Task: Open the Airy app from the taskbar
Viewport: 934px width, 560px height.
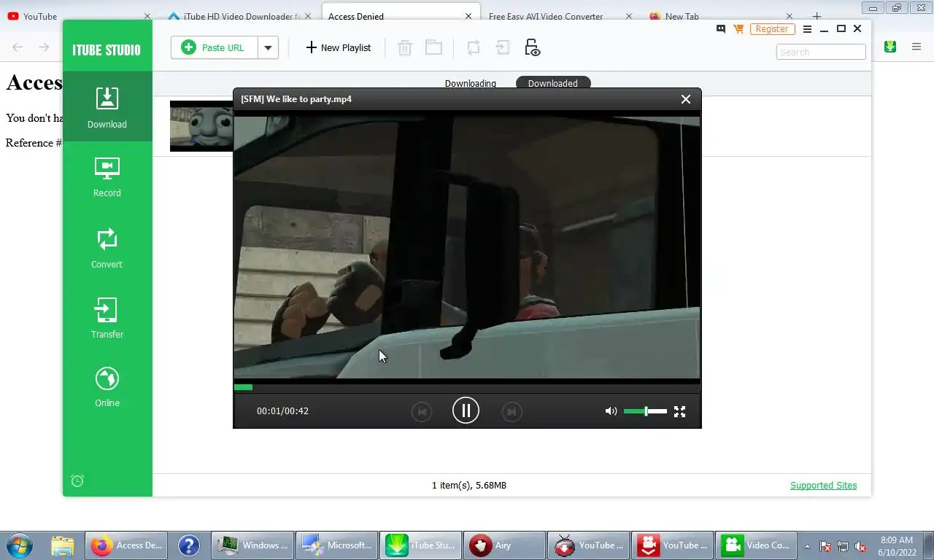Action: tap(504, 545)
